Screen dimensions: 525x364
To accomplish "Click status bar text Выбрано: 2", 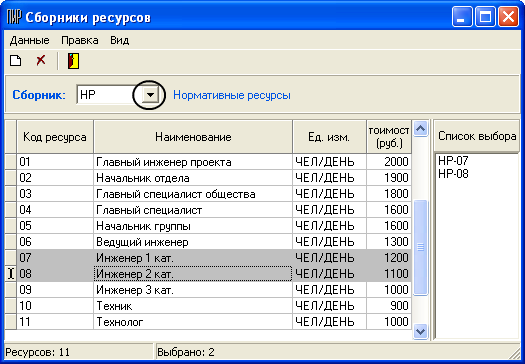I will coord(186,352).
